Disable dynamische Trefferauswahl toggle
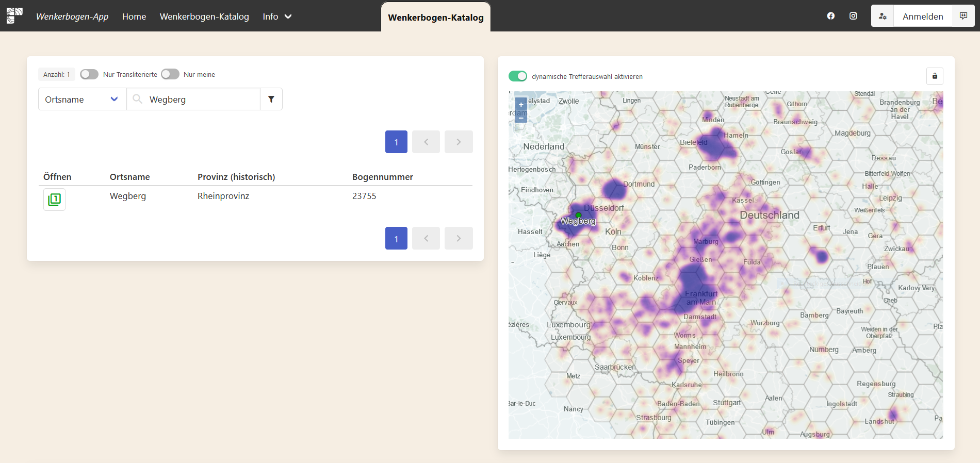 pos(518,76)
